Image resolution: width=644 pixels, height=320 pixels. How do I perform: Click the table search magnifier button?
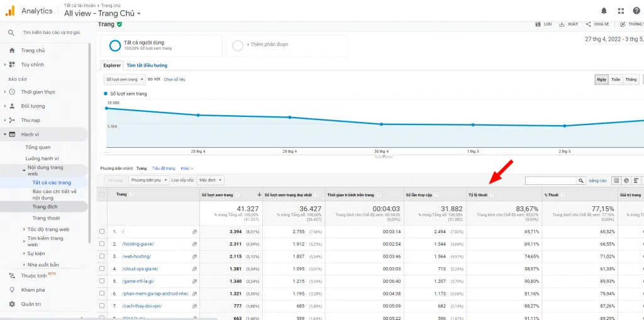[x=581, y=180]
